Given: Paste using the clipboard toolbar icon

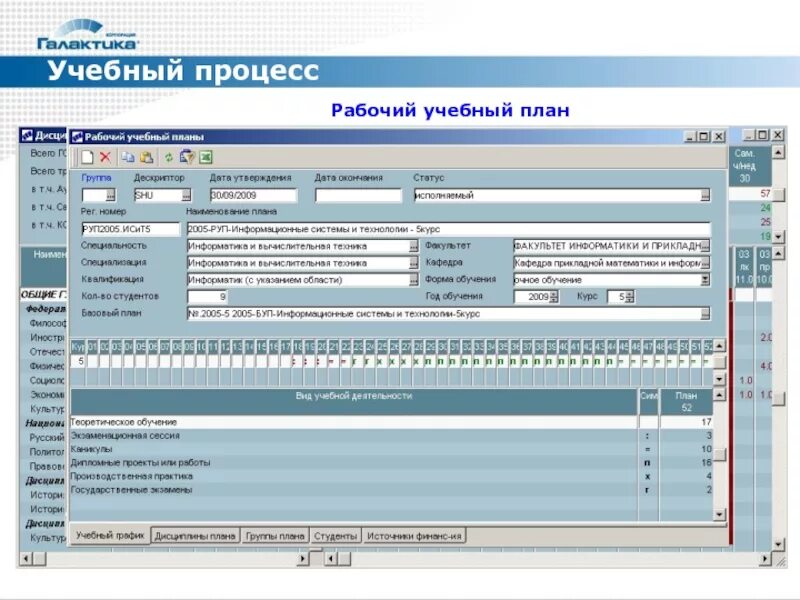Looking at the screenshot, I should click(x=146, y=157).
